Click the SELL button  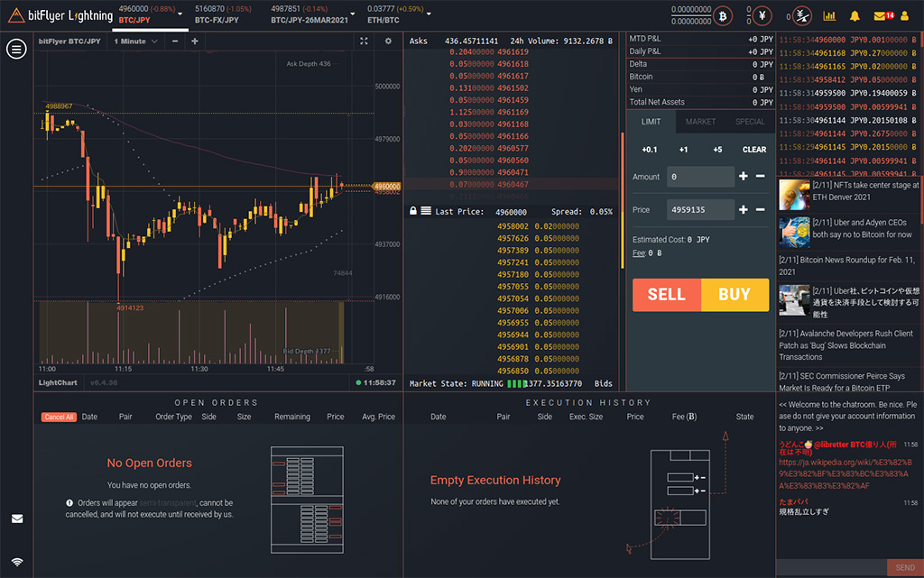(x=667, y=294)
